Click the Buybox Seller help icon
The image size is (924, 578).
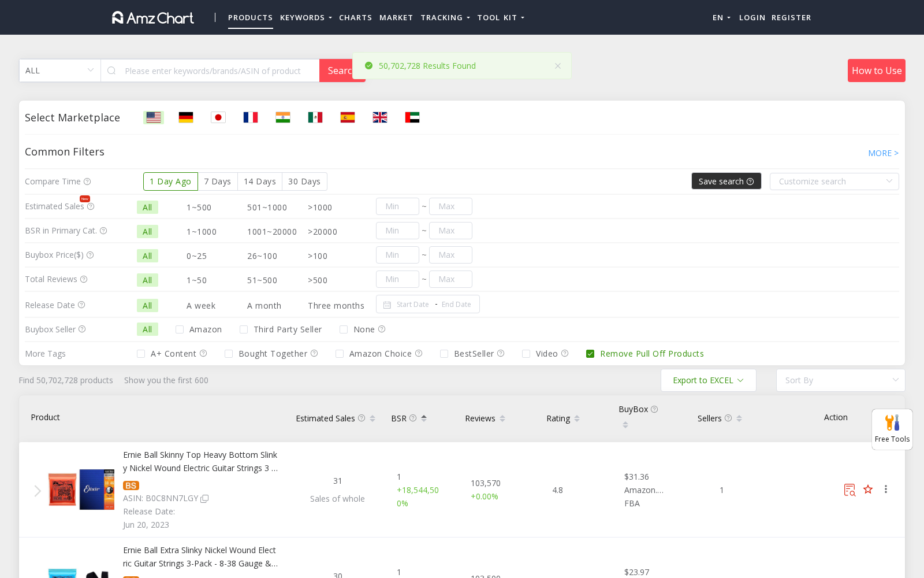coord(82,329)
